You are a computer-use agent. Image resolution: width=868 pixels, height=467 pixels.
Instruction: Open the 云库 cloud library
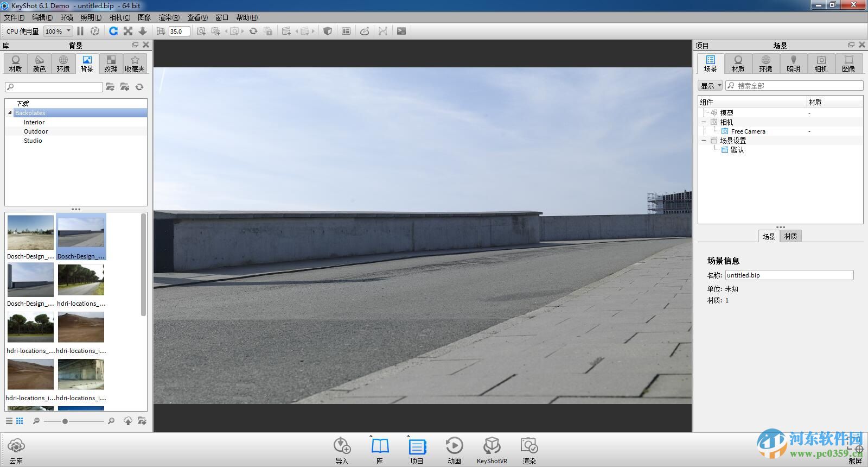(x=16, y=451)
